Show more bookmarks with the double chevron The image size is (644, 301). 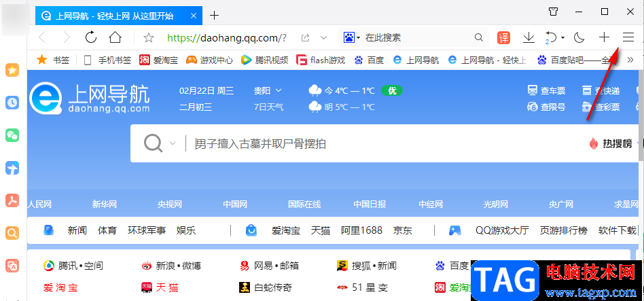pos(630,60)
